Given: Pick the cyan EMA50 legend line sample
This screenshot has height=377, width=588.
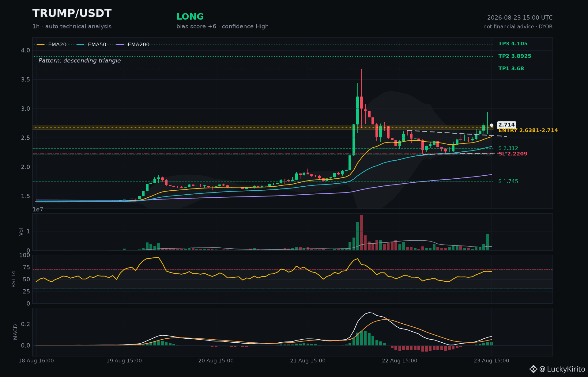Looking at the screenshot, I should [x=81, y=44].
